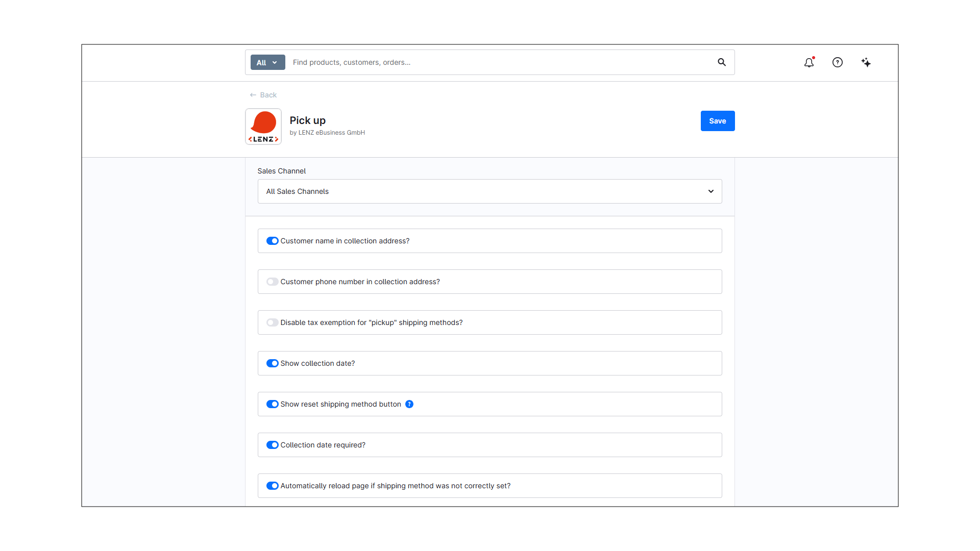Toggle Collection date required switch
Image resolution: width=980 pixels, height=551 pixels.
click(x=273, y=445)
